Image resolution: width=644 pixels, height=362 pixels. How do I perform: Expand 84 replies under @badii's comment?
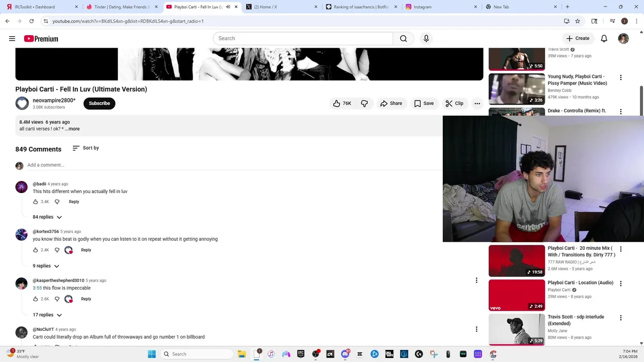pos(47,217)
